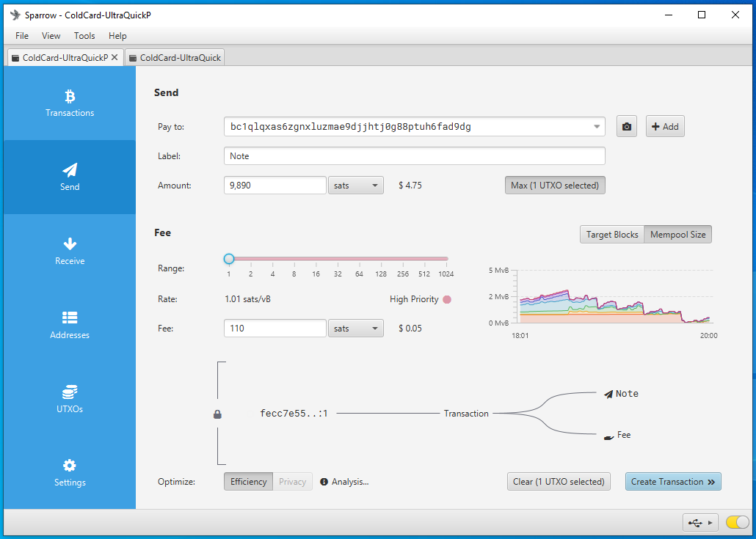Viewport: 756px width, 539px height.
Task: Click the fecc7e55..:1 input in diagram
Action: point(294,414)
